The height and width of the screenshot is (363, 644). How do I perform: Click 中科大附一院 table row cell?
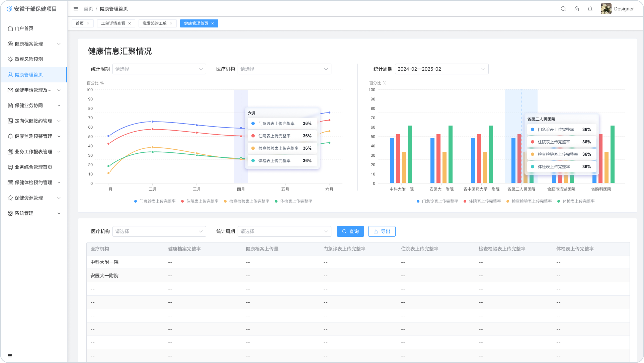104,262
